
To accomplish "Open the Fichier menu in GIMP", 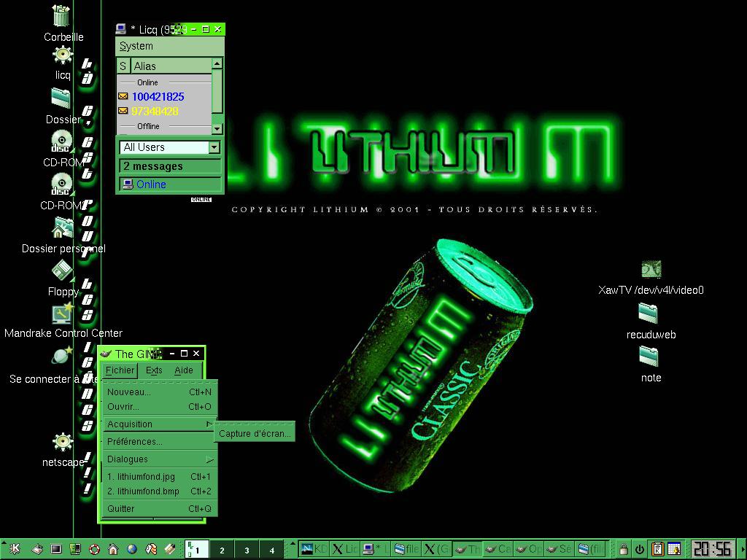I will 120,370.
